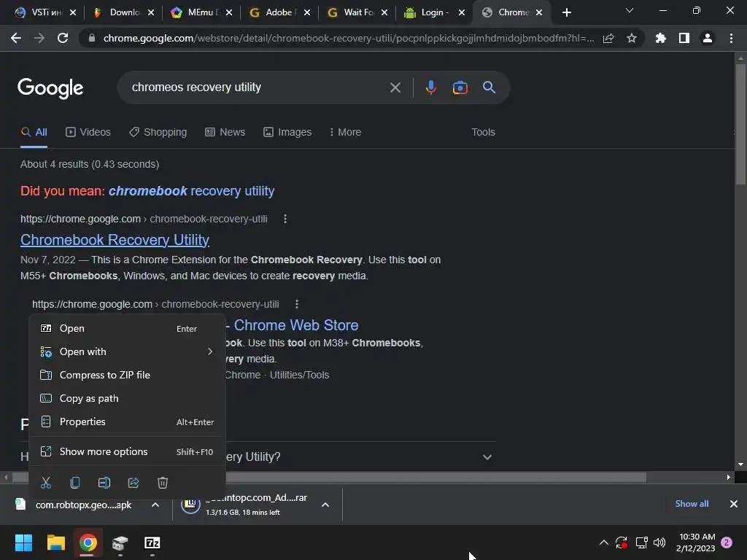Open the Windows Start menu
The height and width of the screenshot is (560, 747).
23,542
